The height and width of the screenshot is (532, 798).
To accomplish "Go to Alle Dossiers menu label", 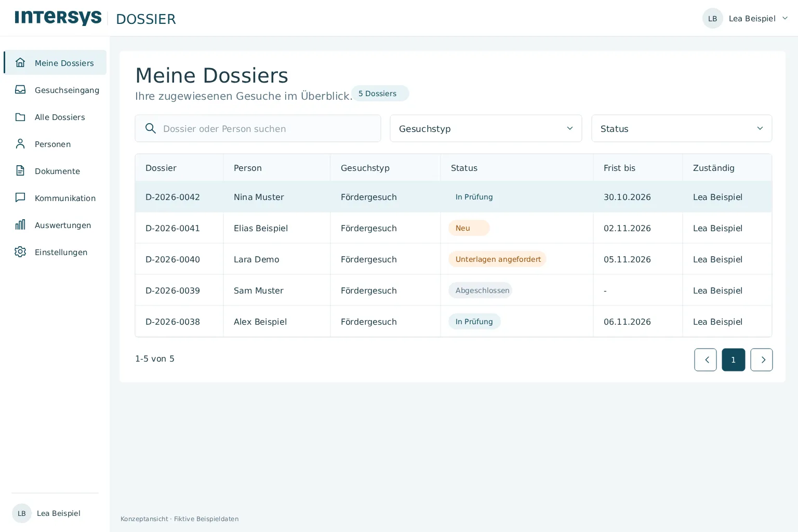I will (x=60, y=117).
